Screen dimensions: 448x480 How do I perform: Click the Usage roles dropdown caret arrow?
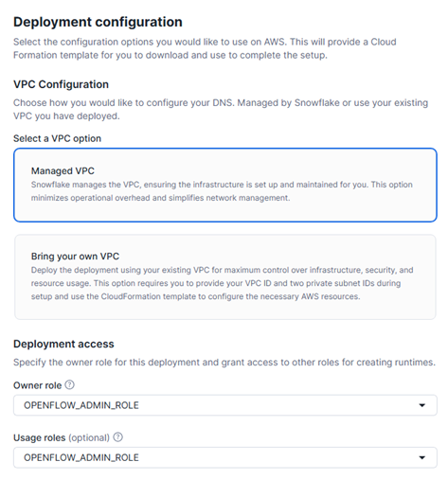click(x=421, y=457)
